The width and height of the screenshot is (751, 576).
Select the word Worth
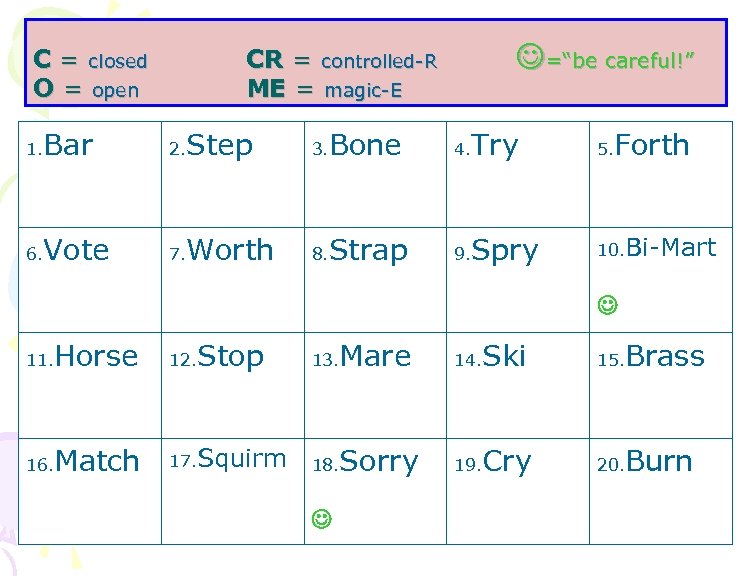(x=230, y=250)
